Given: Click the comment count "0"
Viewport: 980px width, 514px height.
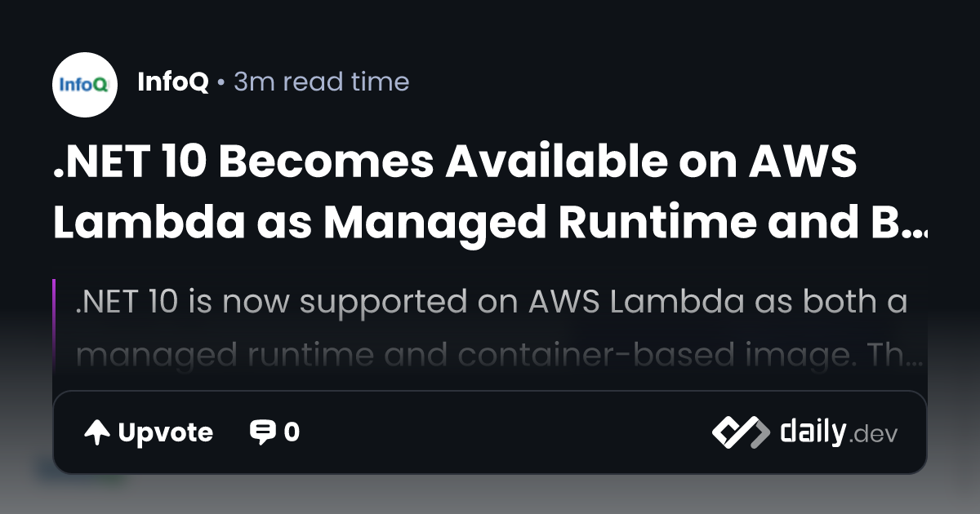Looking at the screenshot, I should (x=292, y=432).
